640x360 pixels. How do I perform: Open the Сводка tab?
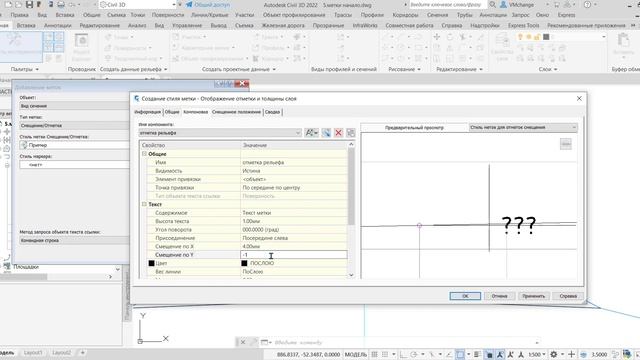tap(272, 112)
